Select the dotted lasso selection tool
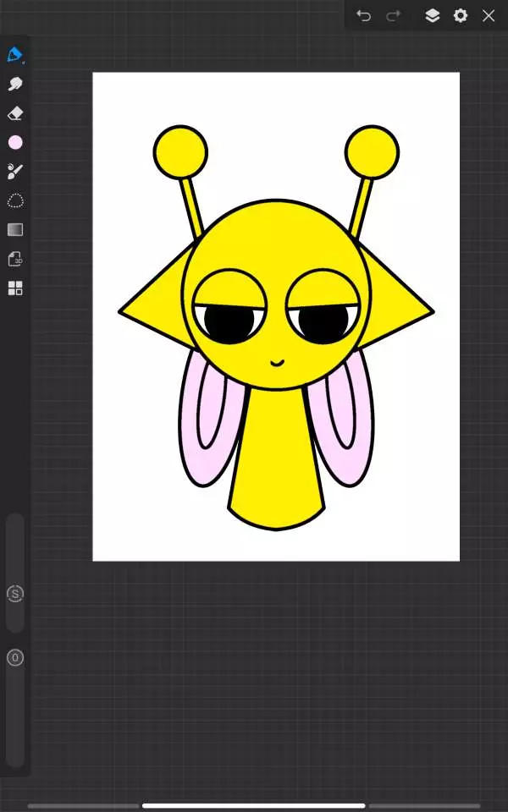This screenshot has height=812, width=508. [15, 200]
